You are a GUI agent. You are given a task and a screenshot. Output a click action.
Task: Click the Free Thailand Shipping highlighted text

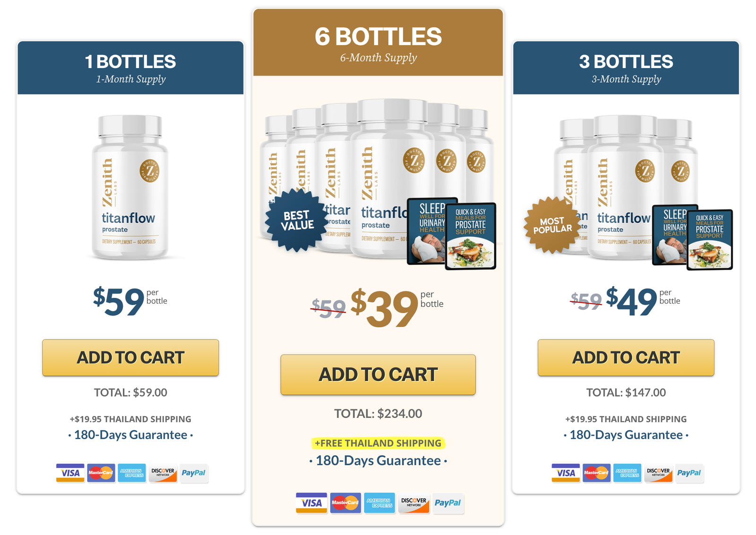(378, 443)
